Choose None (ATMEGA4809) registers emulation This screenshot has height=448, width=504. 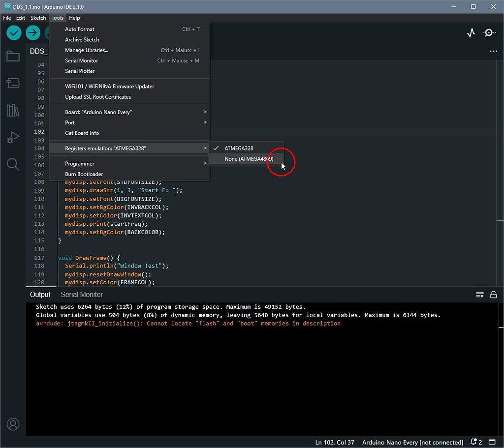(x=249, y=158)
